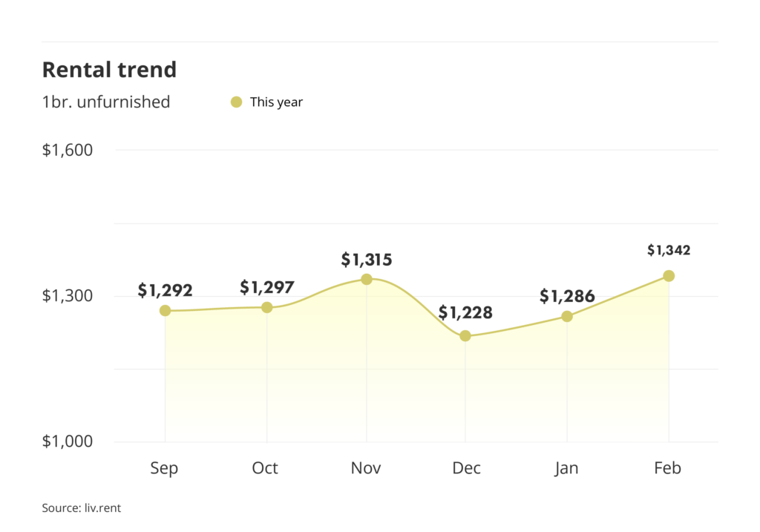Select the $1,315 value label

pyautogui.click(x=367, y=260)
